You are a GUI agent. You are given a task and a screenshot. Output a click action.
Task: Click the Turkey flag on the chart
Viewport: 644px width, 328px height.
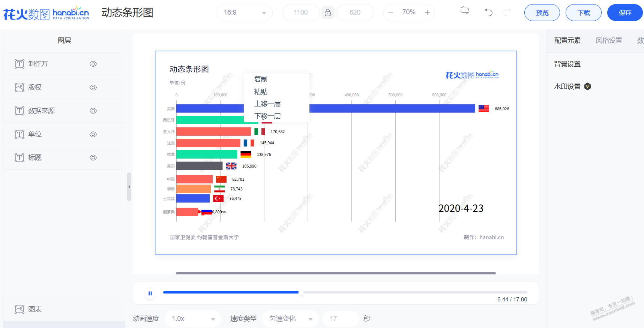(x=218, y=199)
